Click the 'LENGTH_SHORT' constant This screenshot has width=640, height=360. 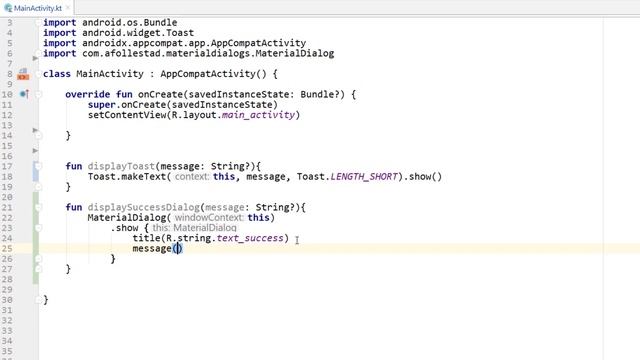364,177
